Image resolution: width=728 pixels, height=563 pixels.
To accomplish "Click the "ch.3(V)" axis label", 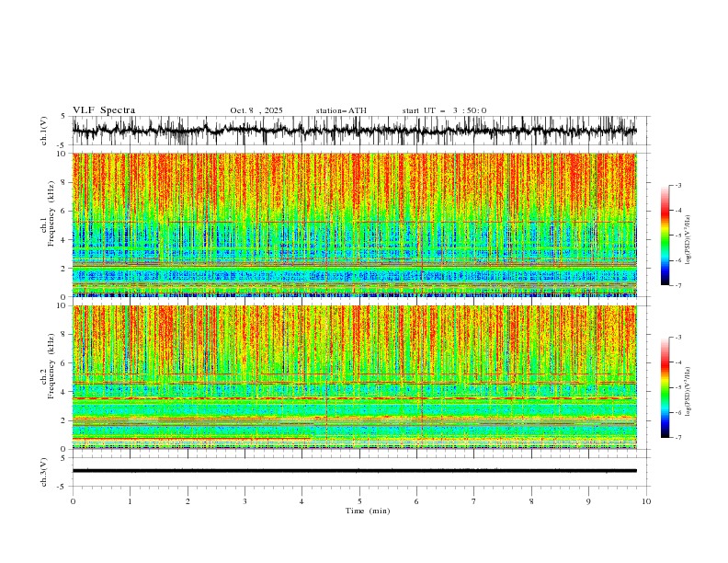I will (x=44, y=472).
